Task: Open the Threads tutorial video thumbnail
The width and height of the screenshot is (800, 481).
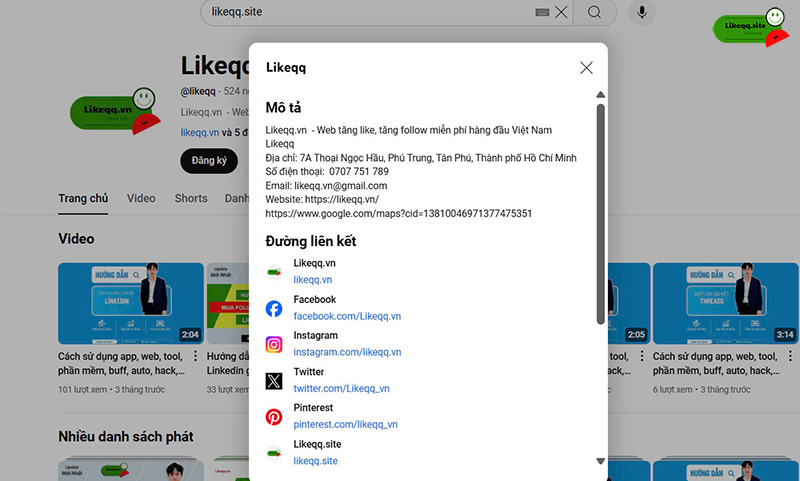Action: (725, 303)
